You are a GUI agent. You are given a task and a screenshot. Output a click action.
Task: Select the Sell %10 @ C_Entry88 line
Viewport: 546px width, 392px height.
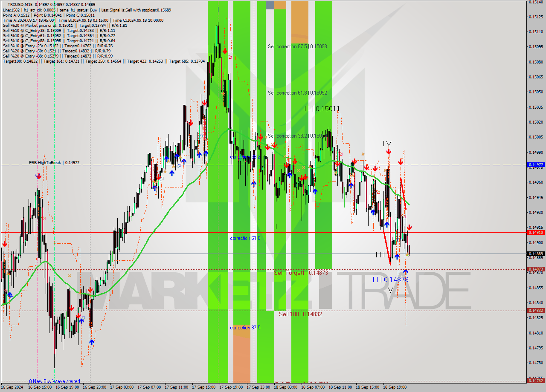(x=59, y=40)
